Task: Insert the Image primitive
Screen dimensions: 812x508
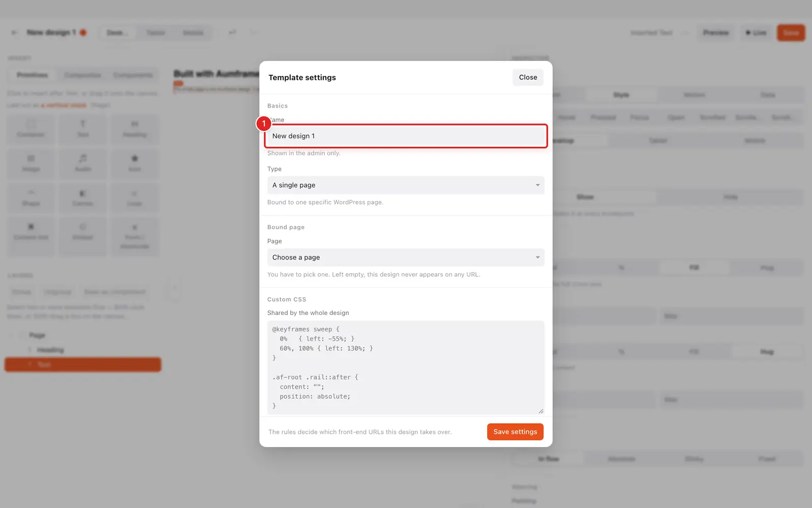Action: click(31, 164)
